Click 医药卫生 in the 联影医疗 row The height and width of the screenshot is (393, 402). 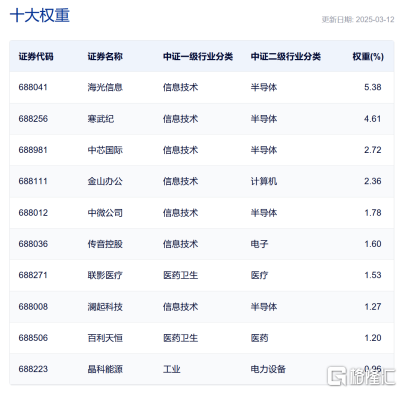(180, 275)
